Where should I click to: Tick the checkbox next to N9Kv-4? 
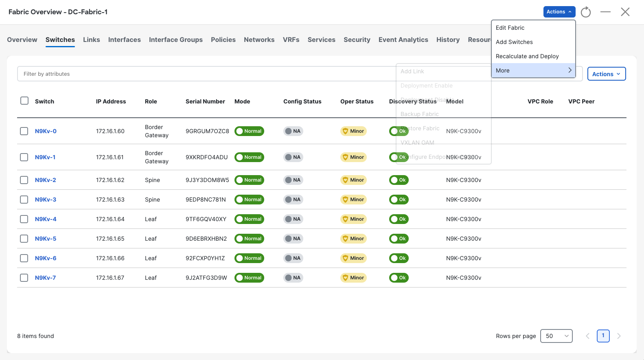[24, 219]
